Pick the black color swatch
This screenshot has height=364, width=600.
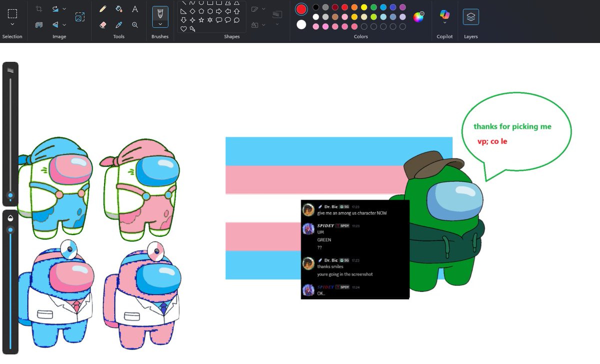316,7
